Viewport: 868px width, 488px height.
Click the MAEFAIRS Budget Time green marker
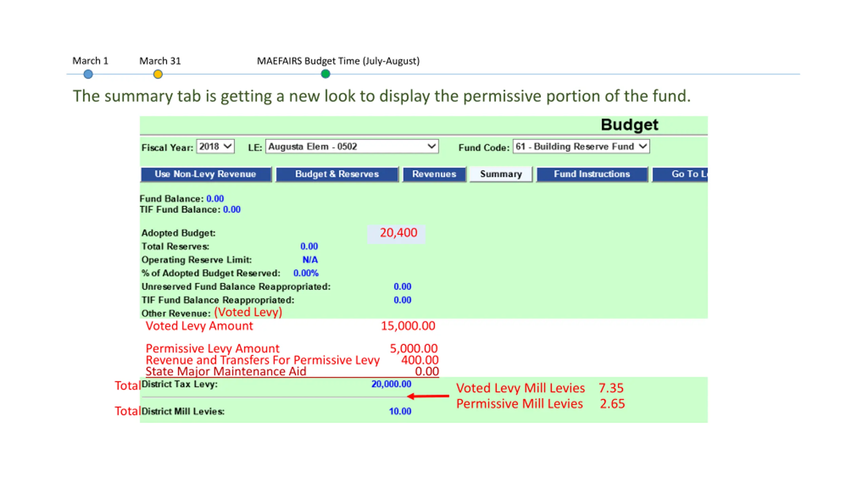coord(325,74)
